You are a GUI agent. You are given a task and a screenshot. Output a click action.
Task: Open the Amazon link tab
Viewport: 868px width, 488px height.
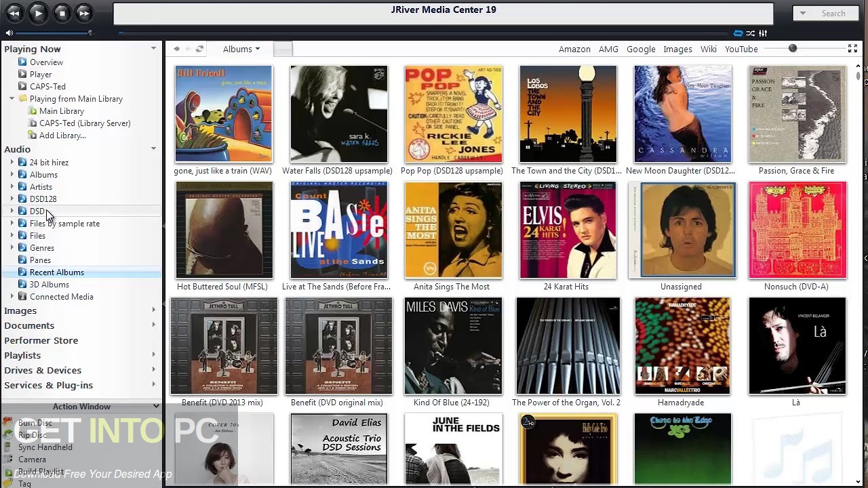click(574, 49)
